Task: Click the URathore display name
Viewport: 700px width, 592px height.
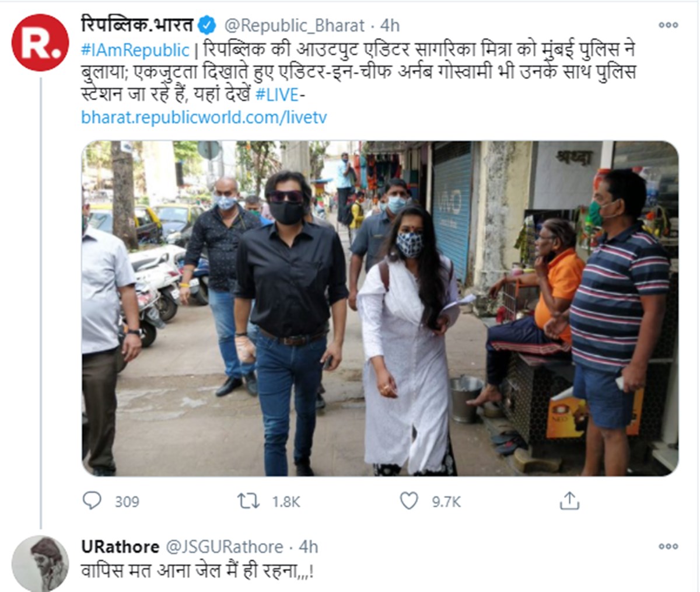Action: pyautogui.click(x=120, y=546)
